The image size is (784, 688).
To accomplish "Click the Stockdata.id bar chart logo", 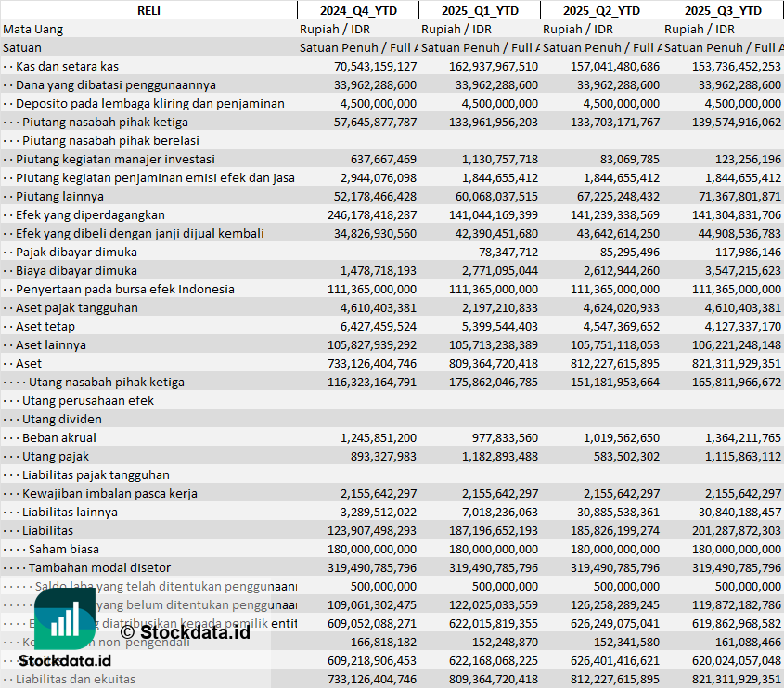I will click(63, 618).
